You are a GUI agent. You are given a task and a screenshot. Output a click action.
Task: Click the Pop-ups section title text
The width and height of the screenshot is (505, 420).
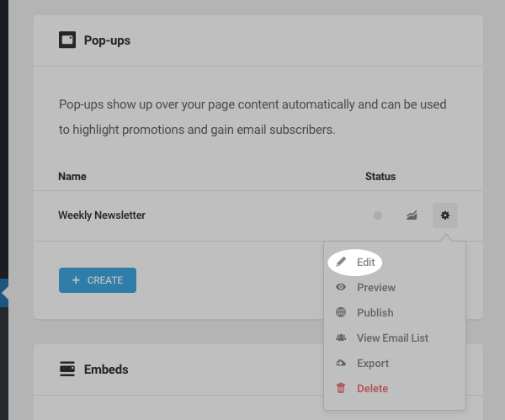(x=107, y=40)
